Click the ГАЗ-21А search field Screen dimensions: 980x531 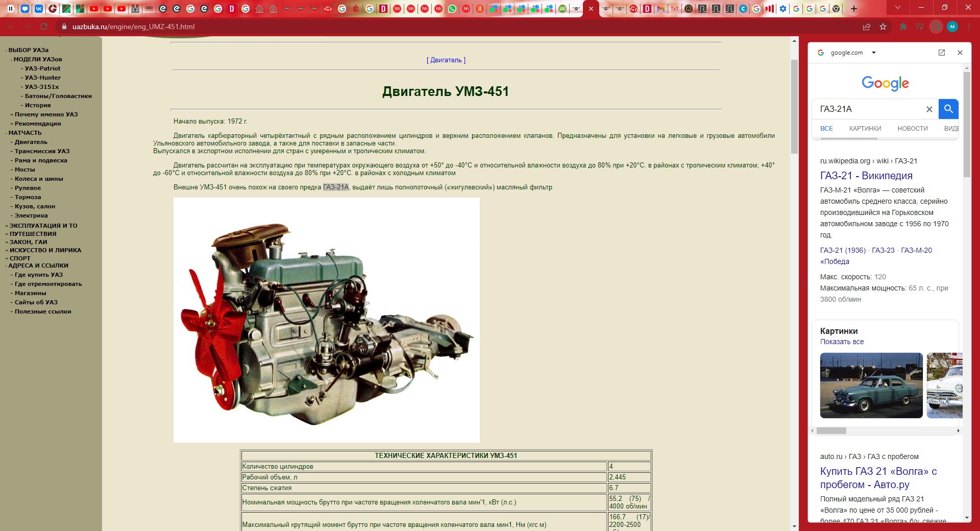[x=868, y=109]
